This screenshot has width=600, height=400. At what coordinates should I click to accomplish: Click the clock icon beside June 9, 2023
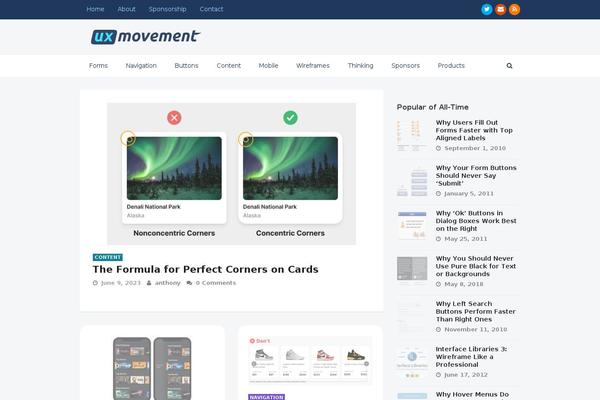(x=95, y=283)
